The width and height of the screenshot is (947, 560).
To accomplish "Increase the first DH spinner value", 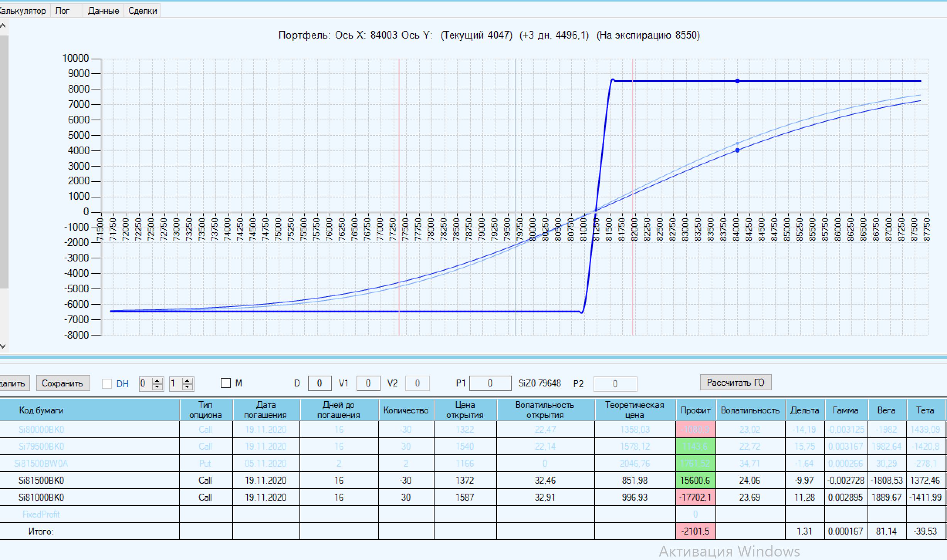I will pyautogui.click(x=157, y=381).
